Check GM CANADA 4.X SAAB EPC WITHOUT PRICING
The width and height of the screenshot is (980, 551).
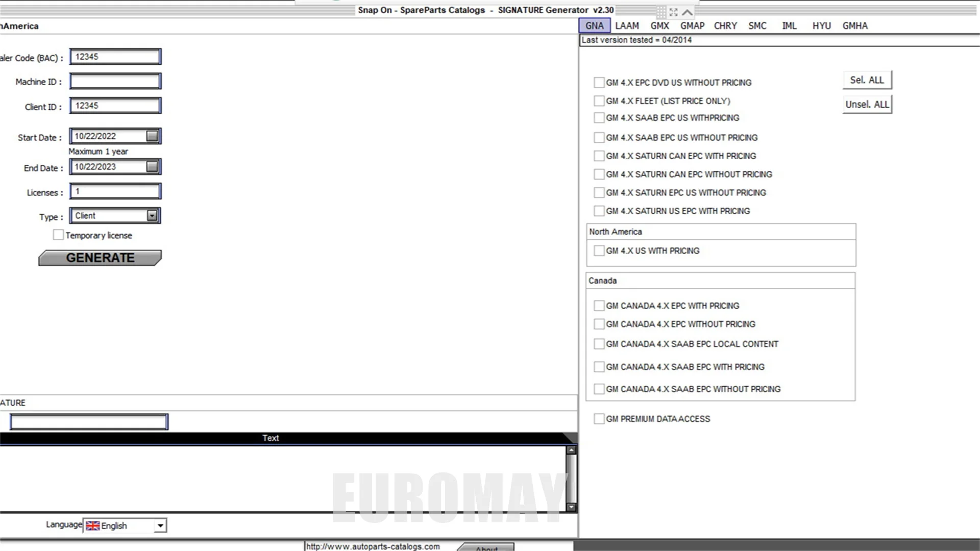click(x=599, y=389)
